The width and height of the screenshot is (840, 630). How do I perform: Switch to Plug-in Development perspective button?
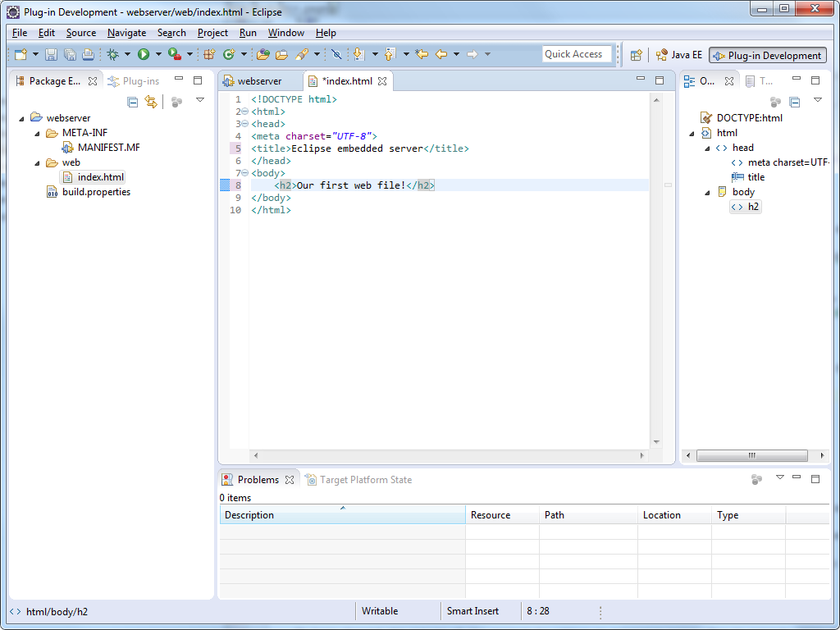tap(768, 55)
